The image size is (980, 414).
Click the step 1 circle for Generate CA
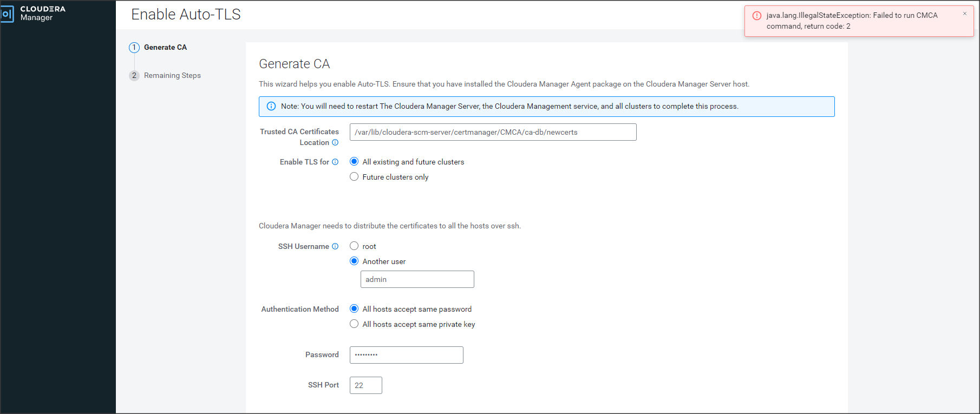pyautogui.click(x=134, y=48)
